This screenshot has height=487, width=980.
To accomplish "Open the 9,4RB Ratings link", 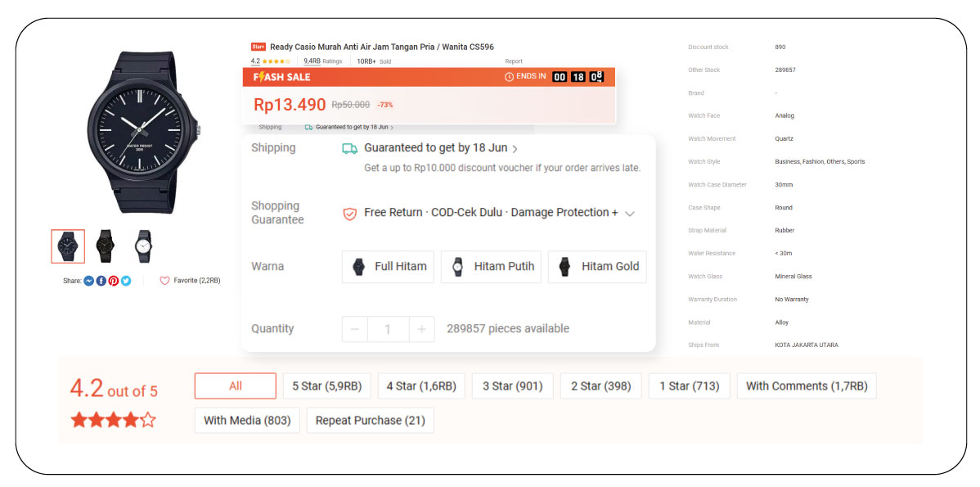I will coord(312,61).
